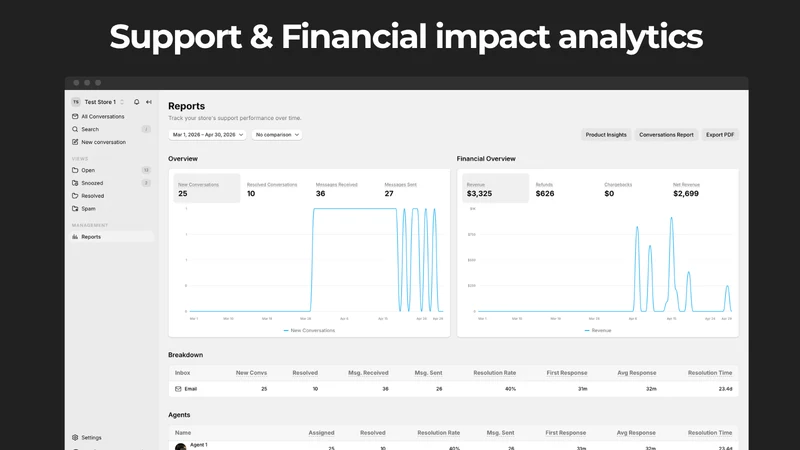Click the Agent 1 name in Agents table
The width and height of the screenshot is (800, 450).
(198, 445)
